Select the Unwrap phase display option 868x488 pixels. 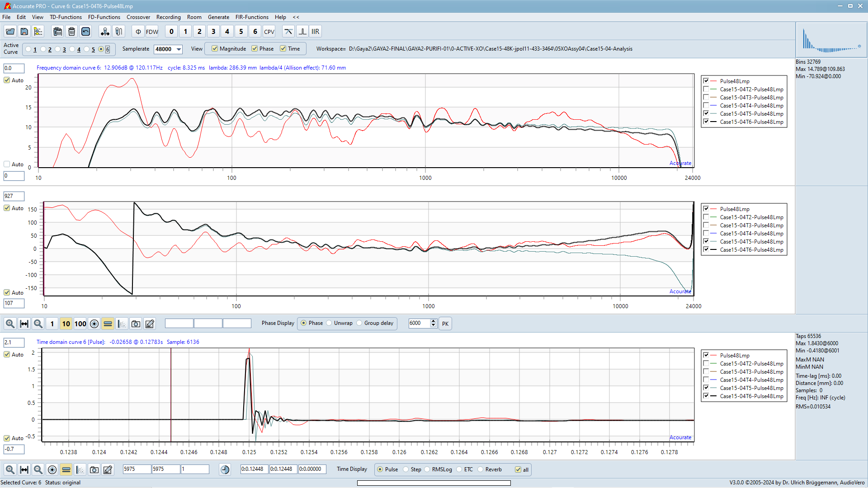pyautogui.click(x=329, y=323)
